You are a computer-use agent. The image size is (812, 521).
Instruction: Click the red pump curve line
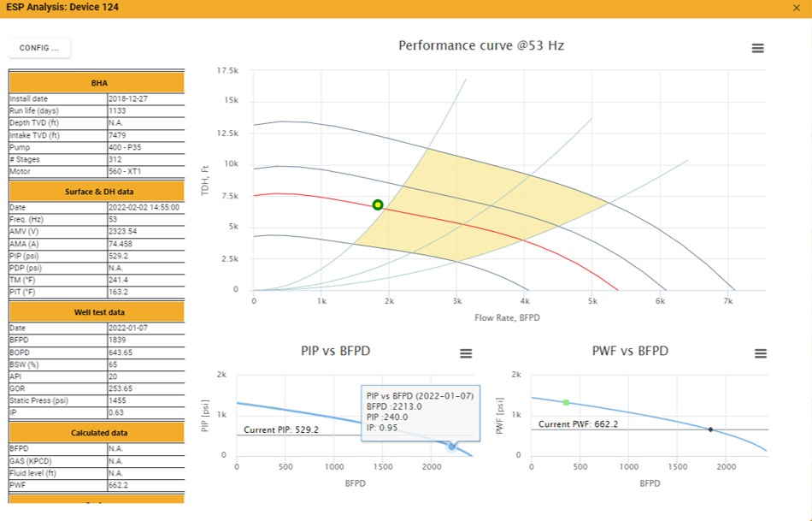click(513, 235)
